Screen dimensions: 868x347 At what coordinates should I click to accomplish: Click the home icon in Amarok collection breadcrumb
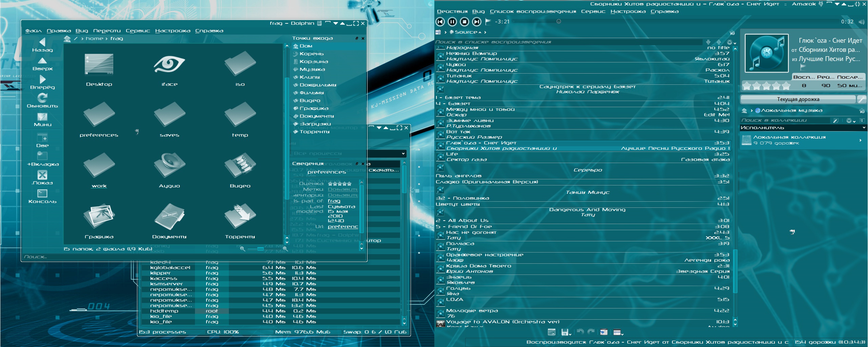pos(745,110)
